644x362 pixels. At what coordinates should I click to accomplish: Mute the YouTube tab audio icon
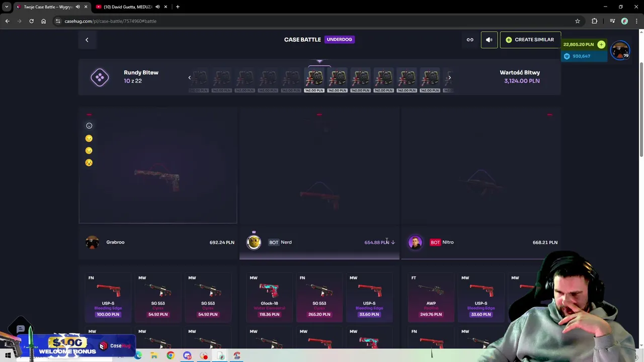pyautogui.click(x=157, y=7)
